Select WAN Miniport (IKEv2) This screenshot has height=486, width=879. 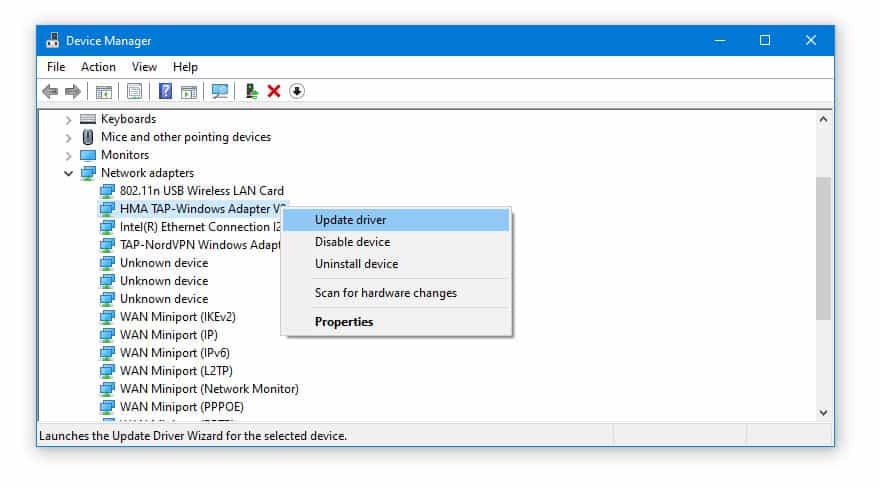178,317
